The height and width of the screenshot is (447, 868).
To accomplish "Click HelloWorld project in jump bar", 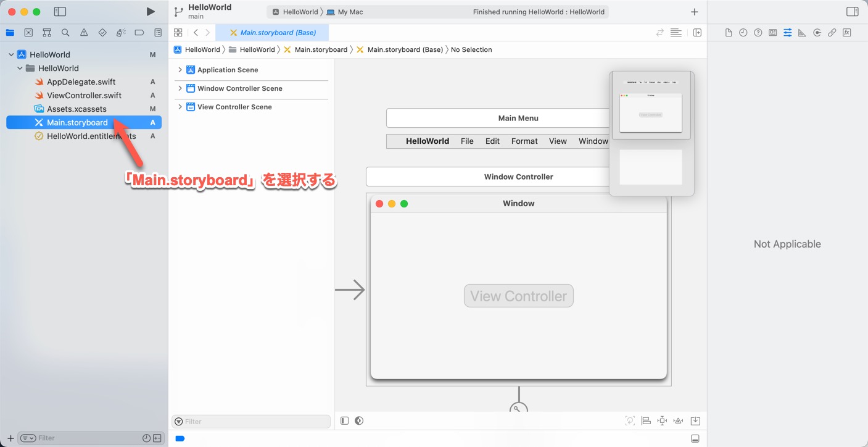I will (197, 49).
